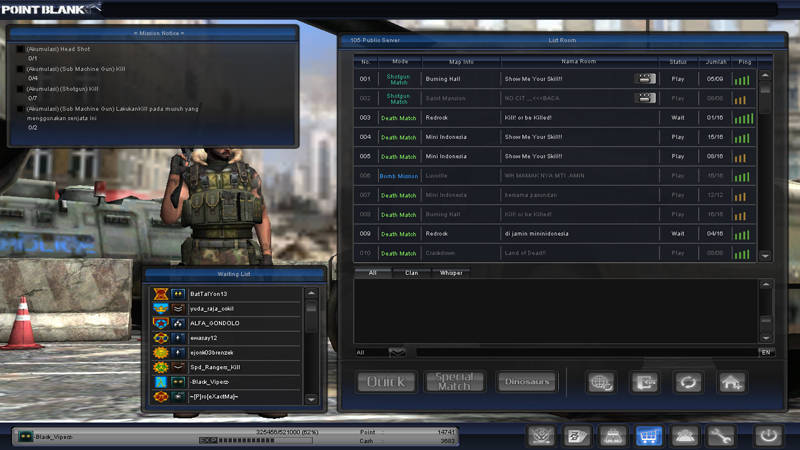This screenshot has width=800, height=450.
Task: Select room 010 Crackdown row
Action: [555, 253]
